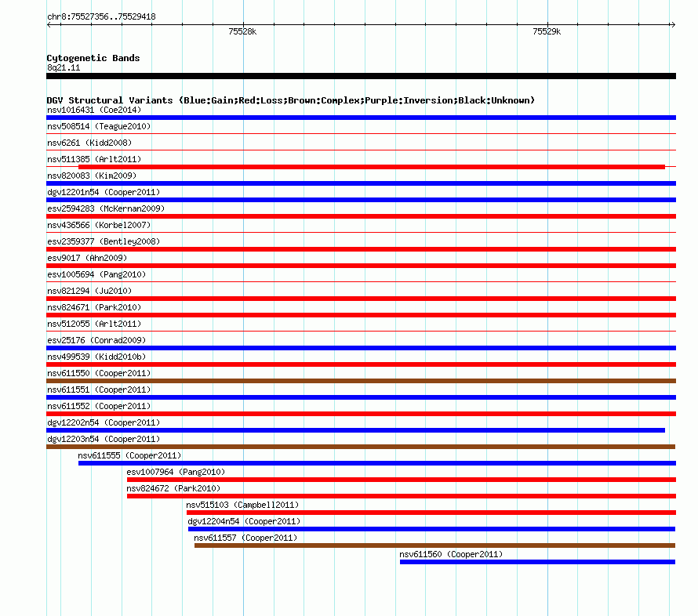Click the Cytogenetic Bands track title

tap(93, 58)
